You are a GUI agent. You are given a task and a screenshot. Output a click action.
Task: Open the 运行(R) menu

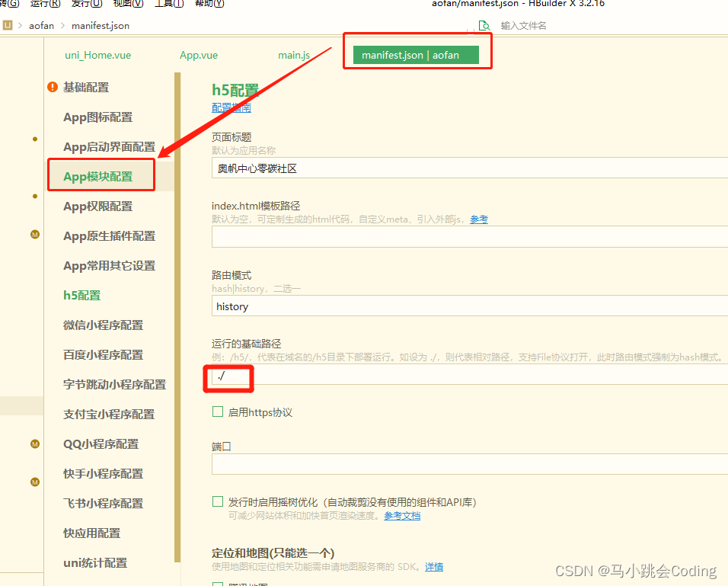(45, 3)
